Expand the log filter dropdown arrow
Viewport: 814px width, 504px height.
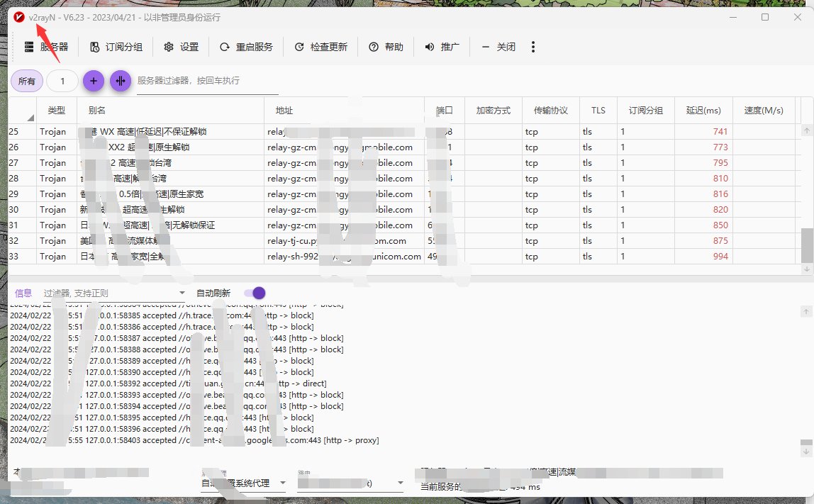pos(182,293)
